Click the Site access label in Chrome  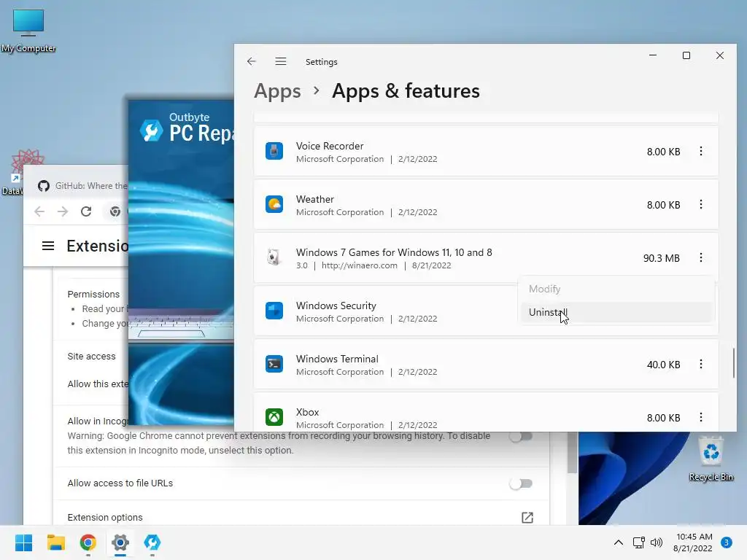click(91, 356)
